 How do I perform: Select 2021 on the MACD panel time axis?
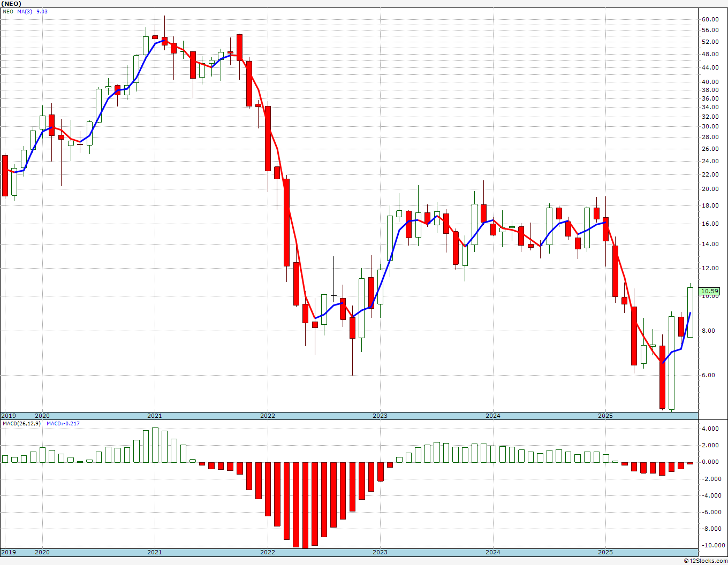154,552
